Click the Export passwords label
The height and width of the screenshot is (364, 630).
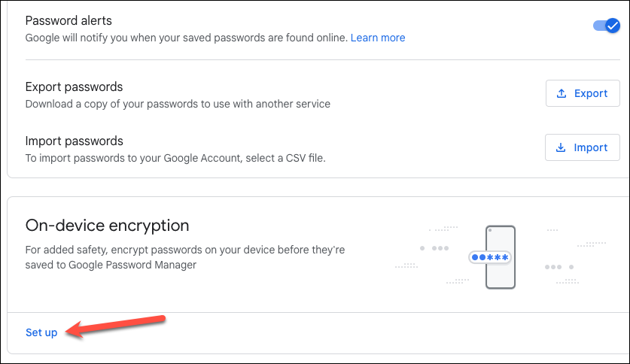74,86
